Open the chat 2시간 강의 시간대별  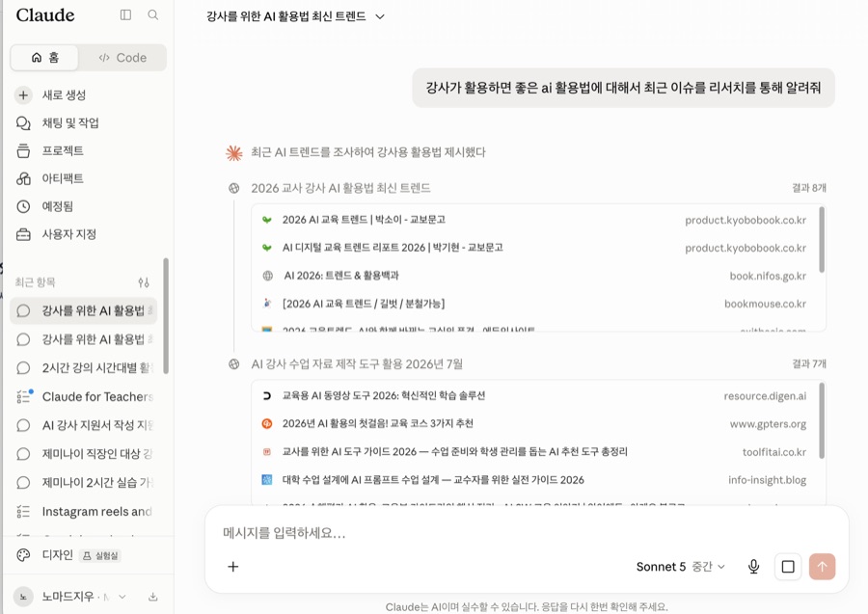(x=84, y=368)
